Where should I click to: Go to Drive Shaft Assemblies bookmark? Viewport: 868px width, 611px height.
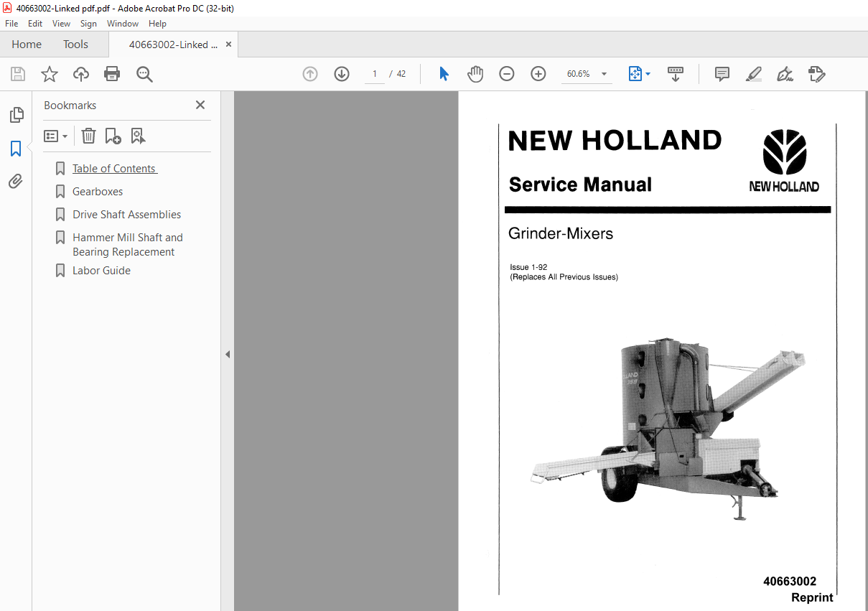tap(126, 215)
